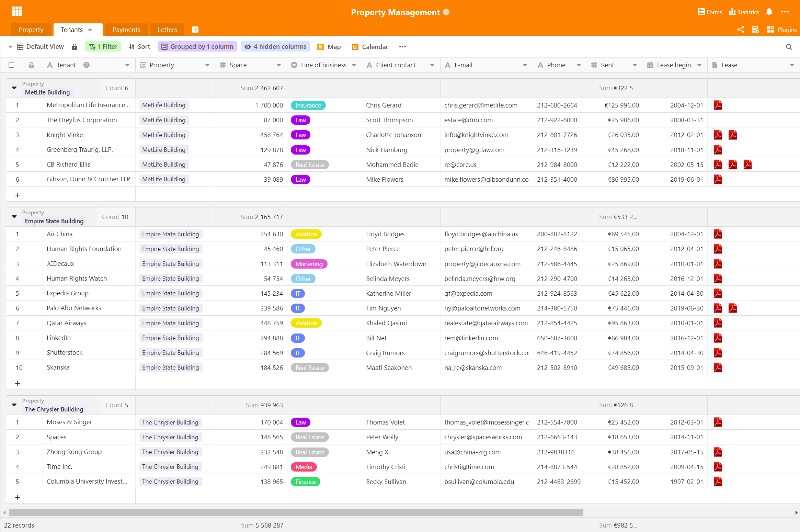Toggle the select-all rows checkbox

[x=11, y=65]
